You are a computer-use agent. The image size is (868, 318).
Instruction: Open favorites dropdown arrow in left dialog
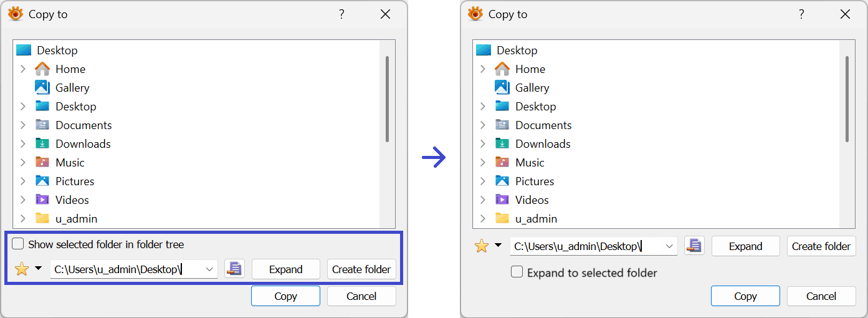[x=38, y=269]
